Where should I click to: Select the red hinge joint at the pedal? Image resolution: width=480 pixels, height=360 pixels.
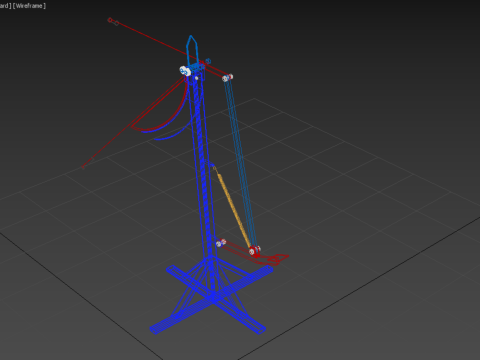pos(255,251)
